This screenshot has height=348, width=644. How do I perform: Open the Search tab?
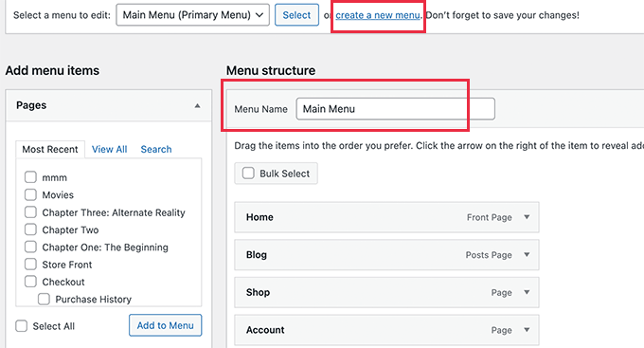click(156, 149)
